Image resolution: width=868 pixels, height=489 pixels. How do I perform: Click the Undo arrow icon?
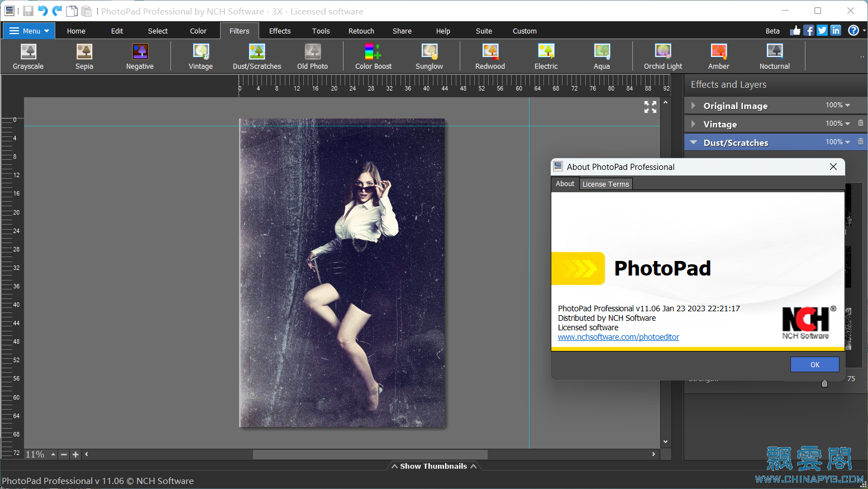[x=42, y=11]
